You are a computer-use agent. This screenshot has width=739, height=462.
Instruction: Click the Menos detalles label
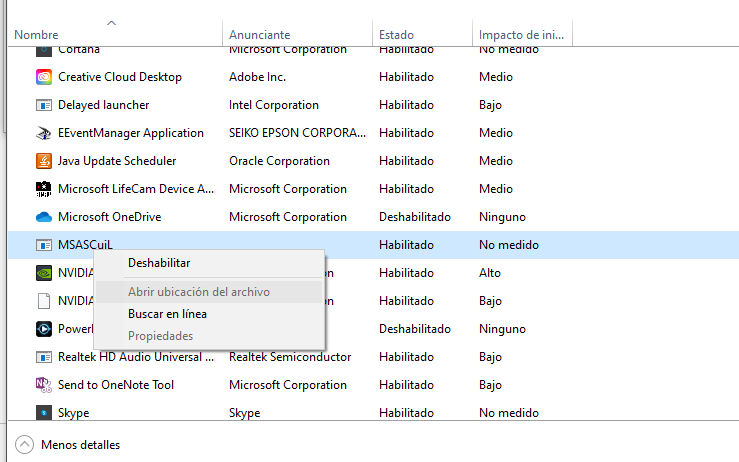pos(80,445)
